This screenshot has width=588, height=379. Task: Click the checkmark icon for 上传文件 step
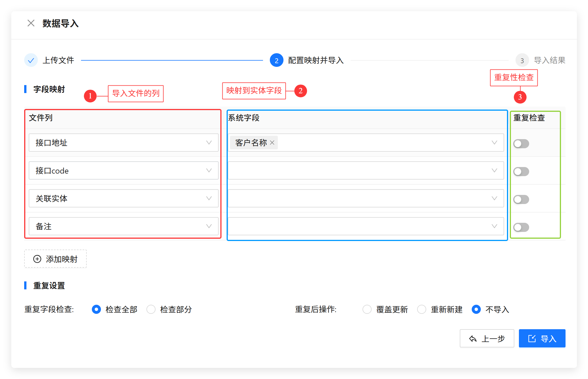tap(31, 60)
